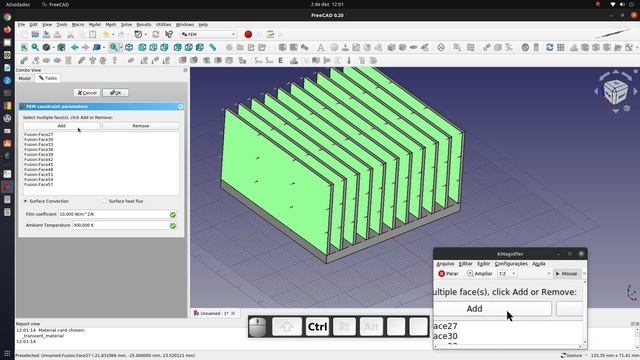Click the thermometer temperature constraint icon
Viewport: 640px width, 360px height.
tap(349, 60)
